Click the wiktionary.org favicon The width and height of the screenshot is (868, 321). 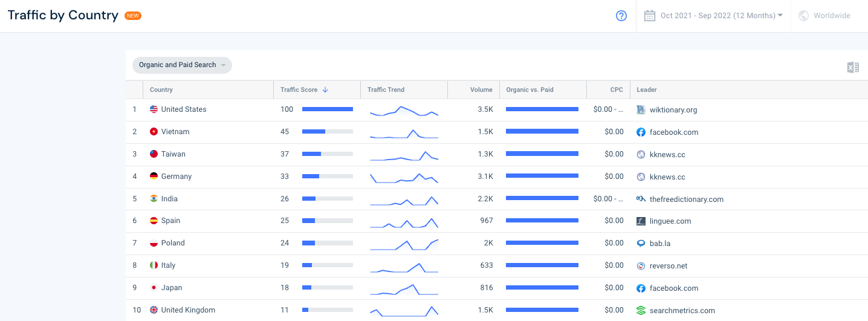(x=641, y=110)
